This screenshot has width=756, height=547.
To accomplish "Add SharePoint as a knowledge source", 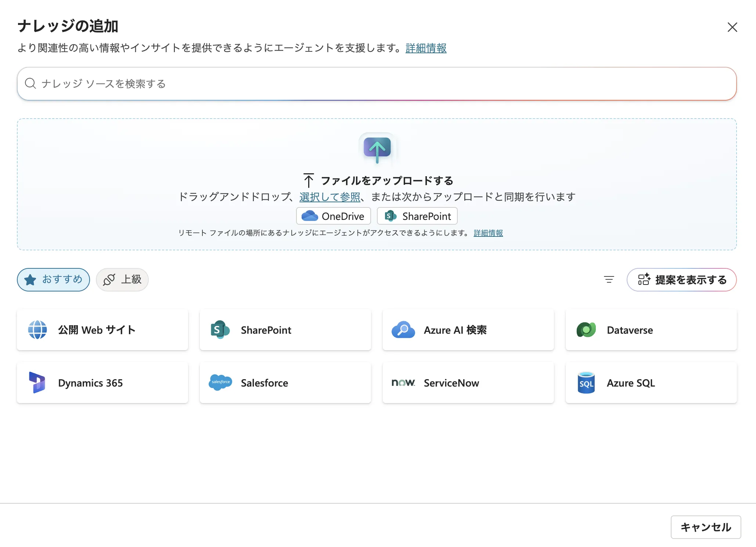I will pos(285,330).
